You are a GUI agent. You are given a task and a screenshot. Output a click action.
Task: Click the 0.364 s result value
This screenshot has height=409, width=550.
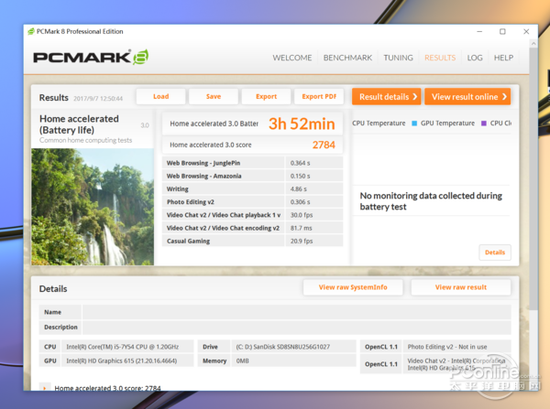[300, 163]
